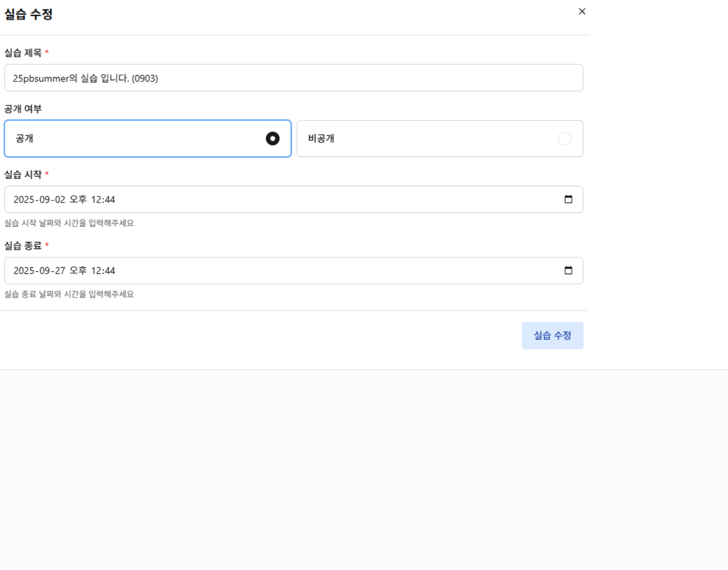Viewport: 728px width, 570px height.
Task: Select minutes 44 in 실습 종료 field
Action: coord(109,271)
